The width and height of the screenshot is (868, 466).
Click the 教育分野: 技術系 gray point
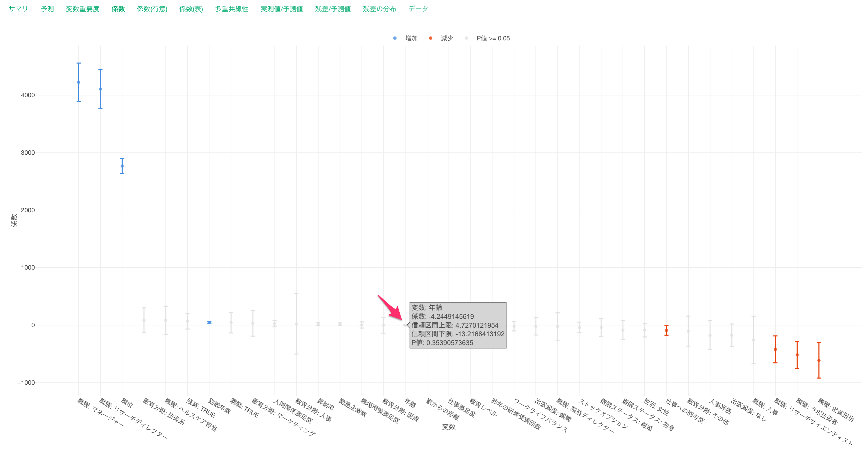pyautogui.click(x=144, y=320)
